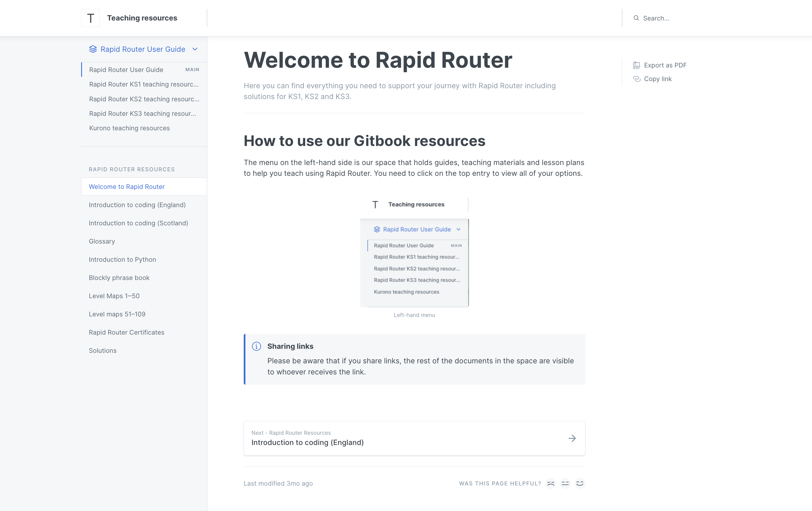Image resolution: width=812 pixels, height=511 pixels.
Task: Click the happy face feedback icon
Action: point(580,483)
